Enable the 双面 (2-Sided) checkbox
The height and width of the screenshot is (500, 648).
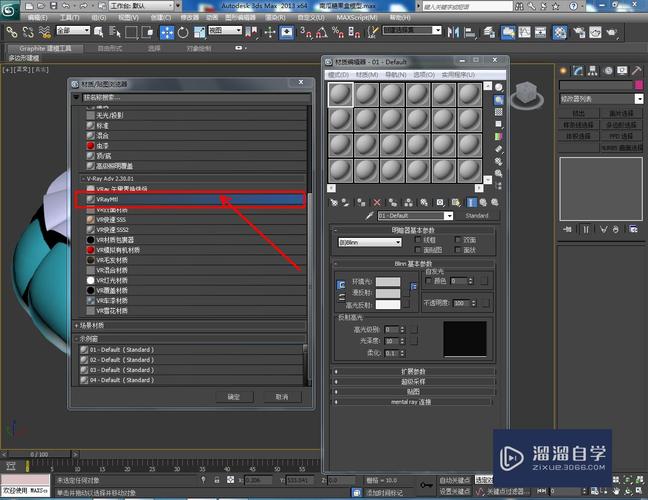click(x=457, y=240)
